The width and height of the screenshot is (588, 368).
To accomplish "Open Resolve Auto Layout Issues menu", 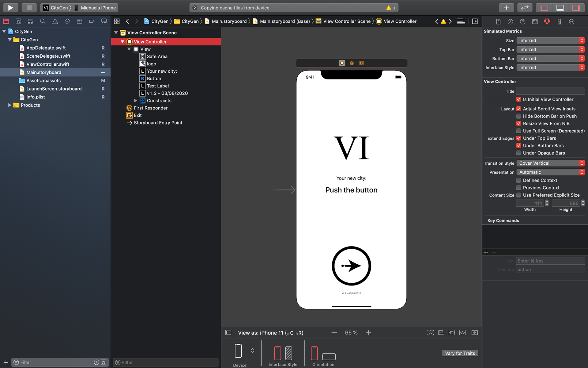I will click(x=462, y=333).
